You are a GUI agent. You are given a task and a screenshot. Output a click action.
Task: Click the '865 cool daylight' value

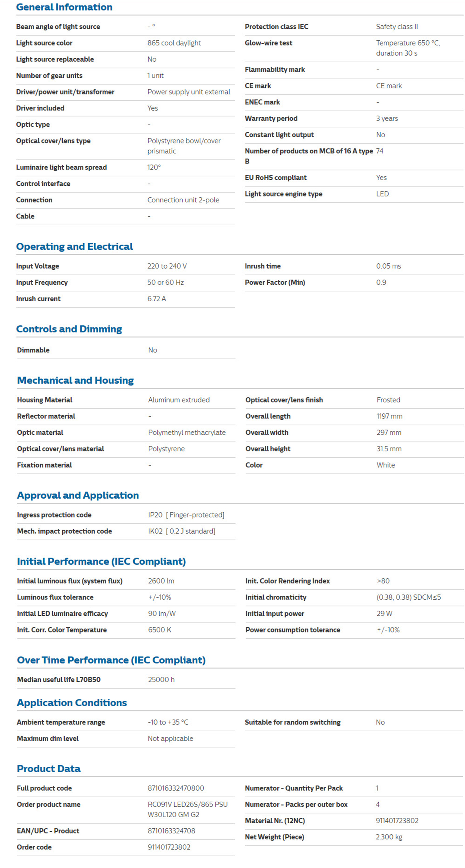pos(174,43)
